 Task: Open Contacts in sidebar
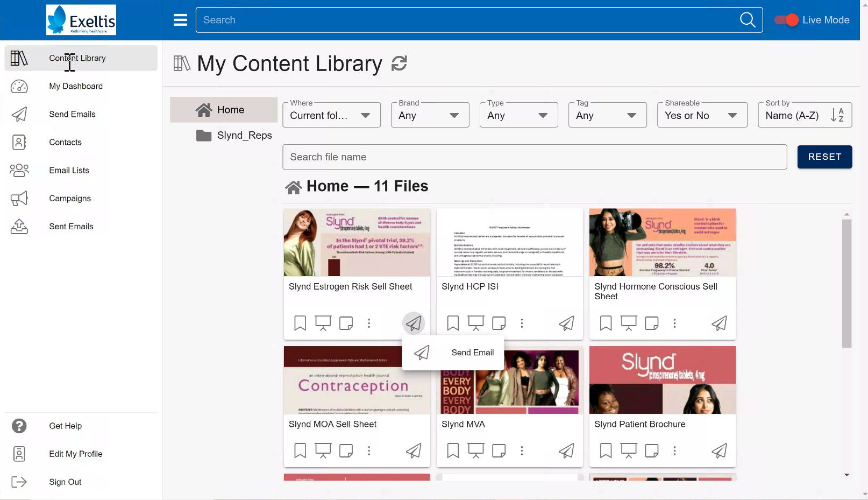(x=81, y=142)
